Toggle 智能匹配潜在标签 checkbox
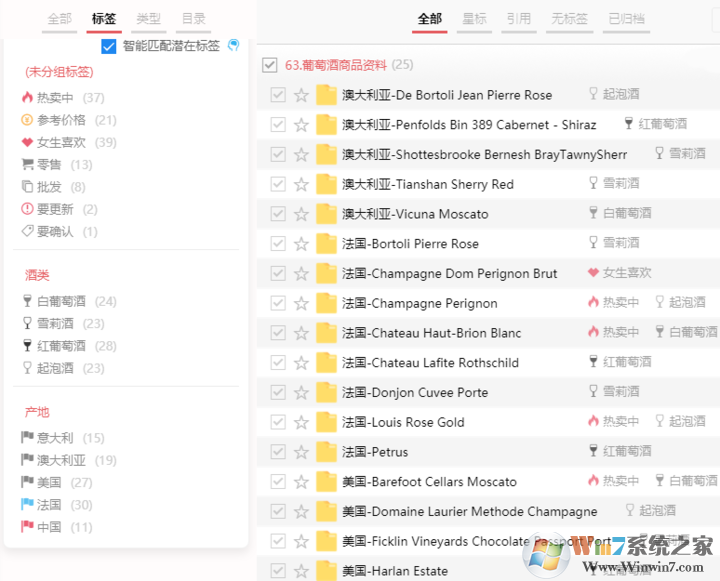The width and height of the screenshot is (720, 581). (x=109, y=46)
